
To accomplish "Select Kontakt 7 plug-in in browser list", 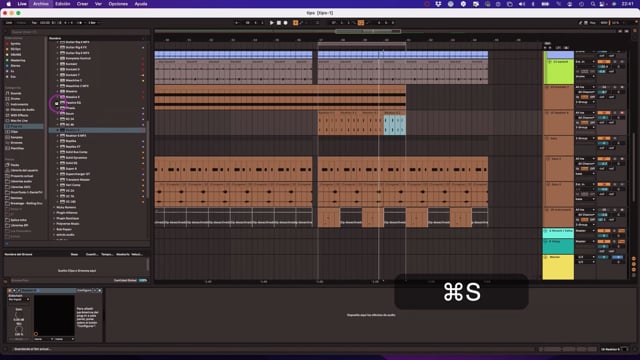I will [73, 75].
